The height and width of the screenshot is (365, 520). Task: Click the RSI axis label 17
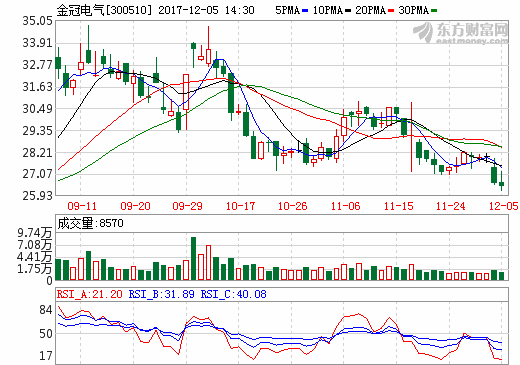46,356
